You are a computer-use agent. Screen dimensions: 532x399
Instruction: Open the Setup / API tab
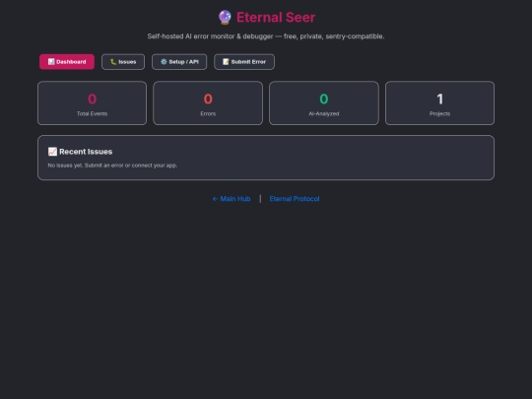pyautogui.click(x=179, y=62)
